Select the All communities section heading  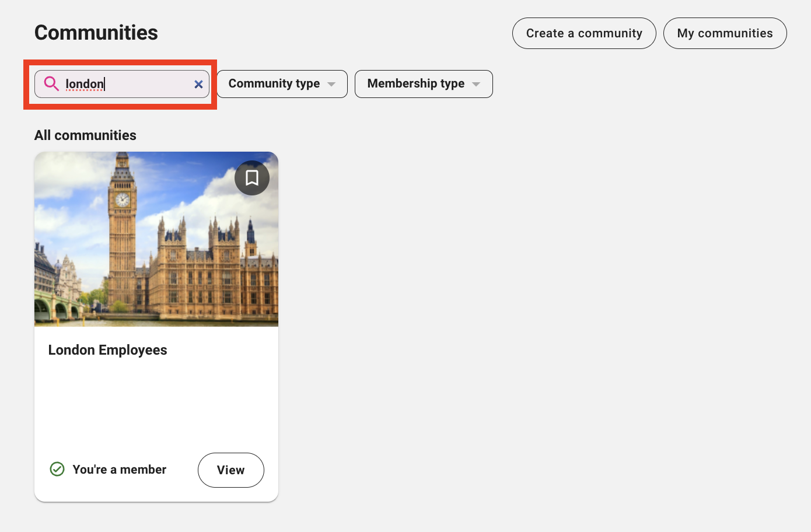(85, 135)
